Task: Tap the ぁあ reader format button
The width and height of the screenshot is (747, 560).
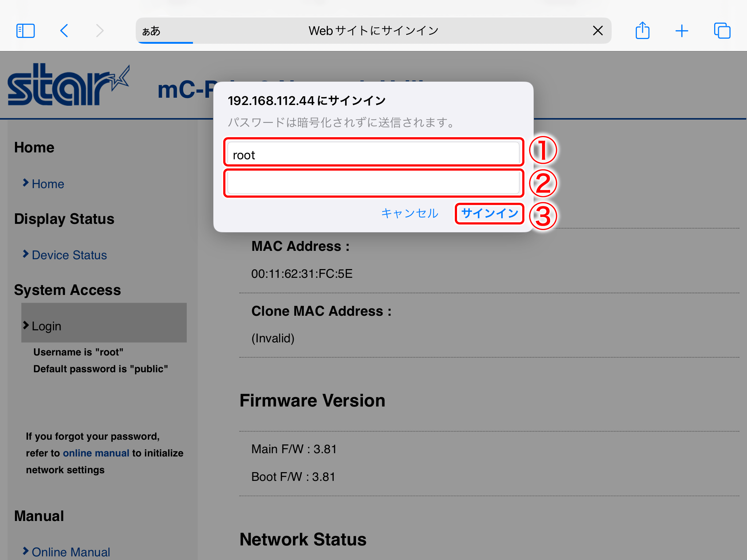Action: tap(151, 31)
